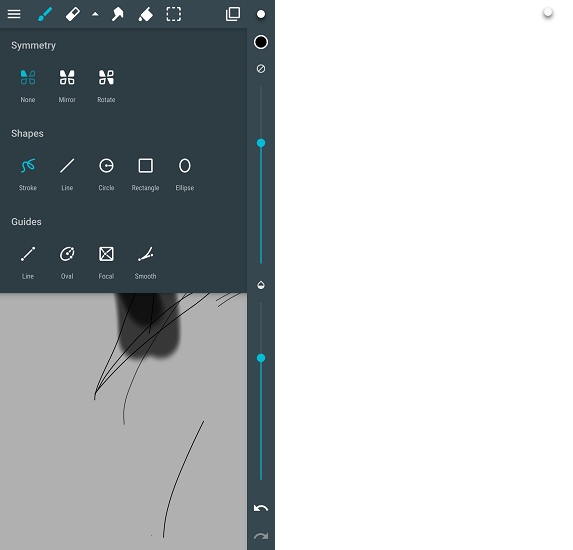The image size is (573, 550).
Task: Open the brush preview picker
Action: pos(261,14)
